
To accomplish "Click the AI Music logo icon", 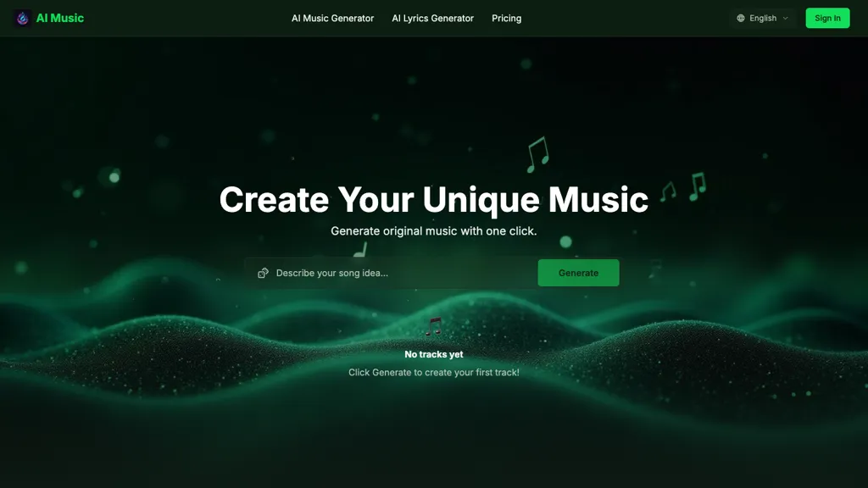I will point(22,19).
